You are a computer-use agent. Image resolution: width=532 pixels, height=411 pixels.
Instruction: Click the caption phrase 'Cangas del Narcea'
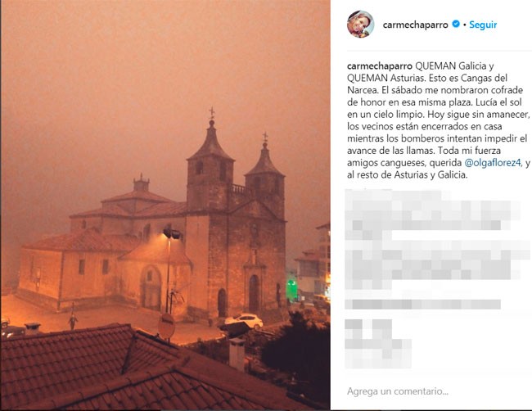427,84
